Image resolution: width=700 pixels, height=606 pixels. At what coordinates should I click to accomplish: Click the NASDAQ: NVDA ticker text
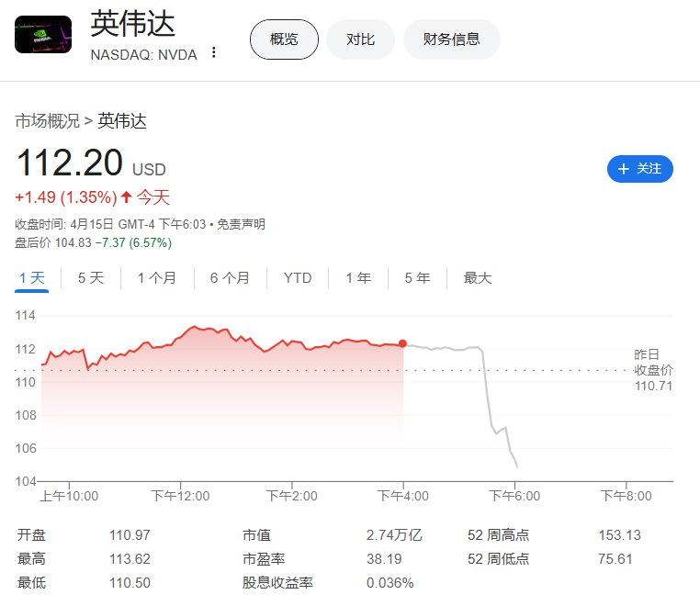click(x=143, y=55)
